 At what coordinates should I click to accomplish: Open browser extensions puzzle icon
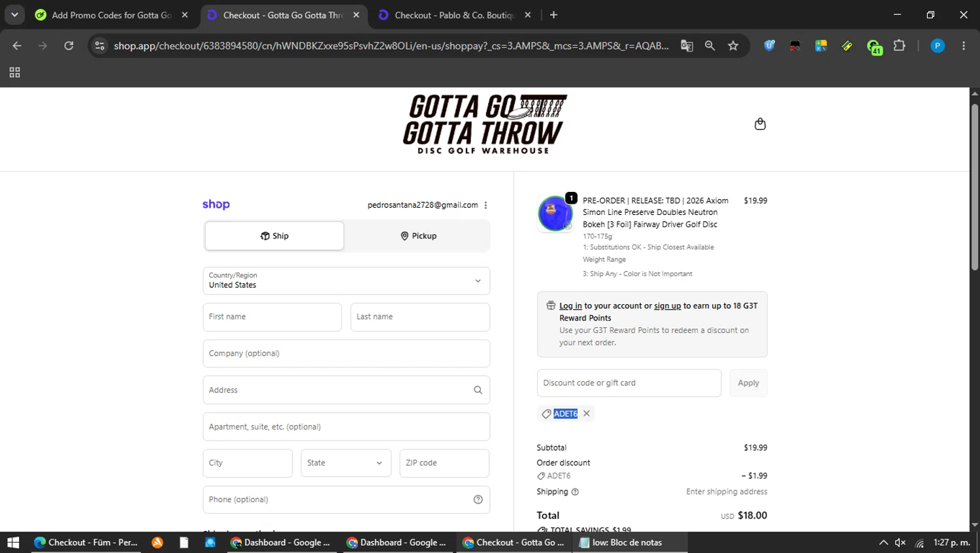[900, 46]
